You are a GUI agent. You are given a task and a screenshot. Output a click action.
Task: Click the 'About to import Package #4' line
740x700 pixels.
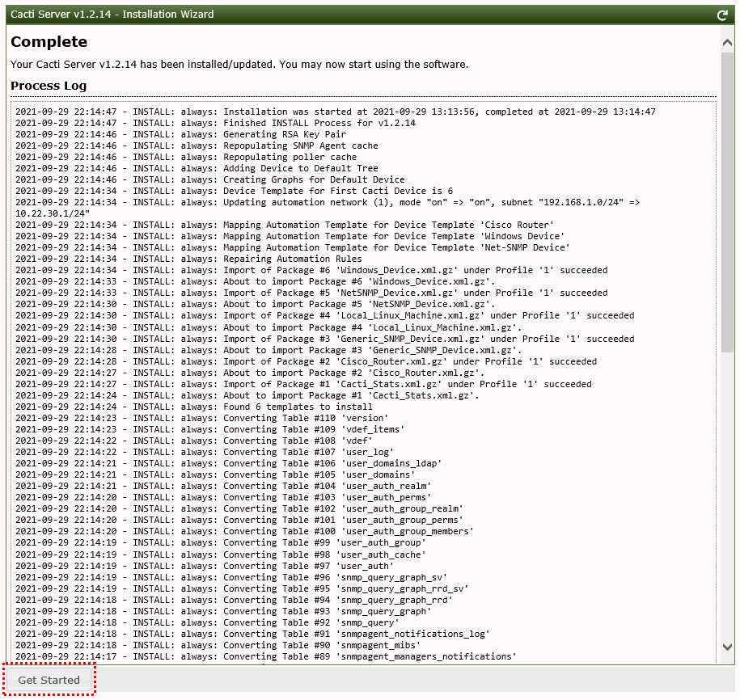269,328
